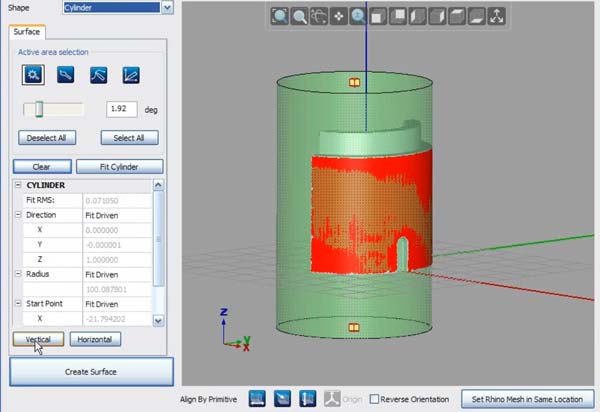Click the Create Surface button
600x412 pixels.
[91, 372]
